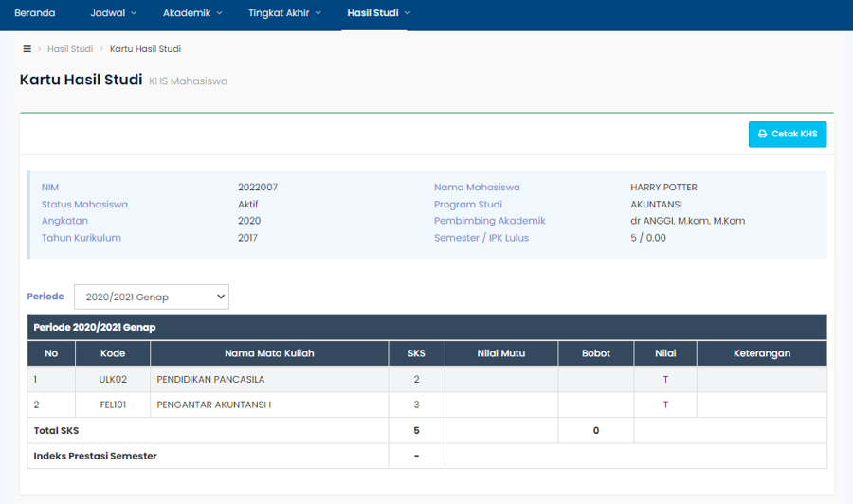The image size is (853, 504).
Task: Click the hamburger menu icon in breadcrumb
Action: coord(27,49)
